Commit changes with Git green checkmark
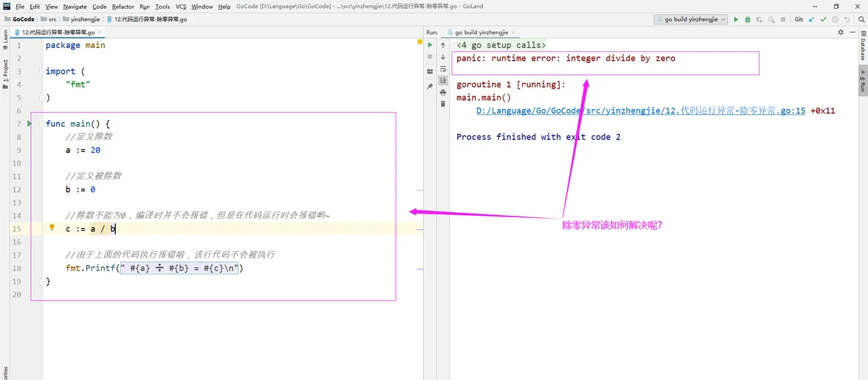 (823, 20)
